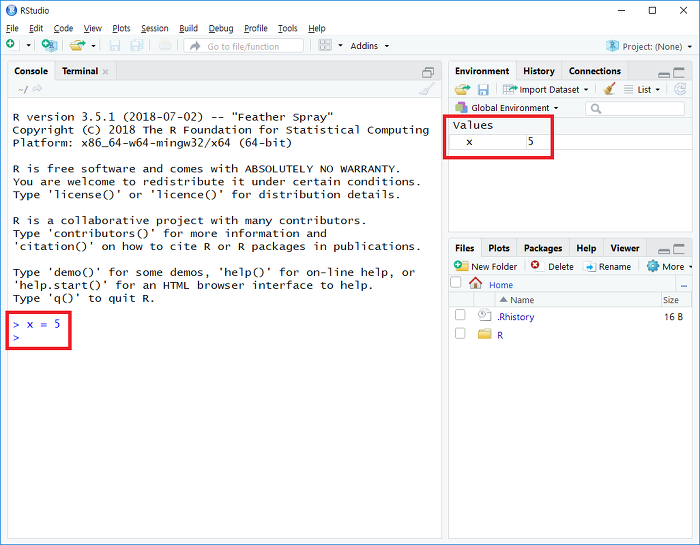Viewport: 700px width, 545px height.
Task: Open the Code menu
Action: point(63,28)
